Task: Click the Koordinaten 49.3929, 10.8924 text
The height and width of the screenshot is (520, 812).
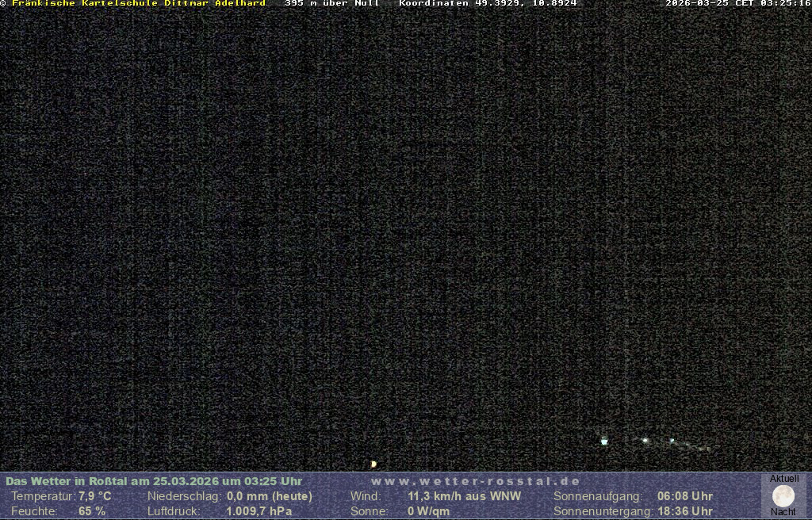Action: pyautogui.click(x=488, y=3)
